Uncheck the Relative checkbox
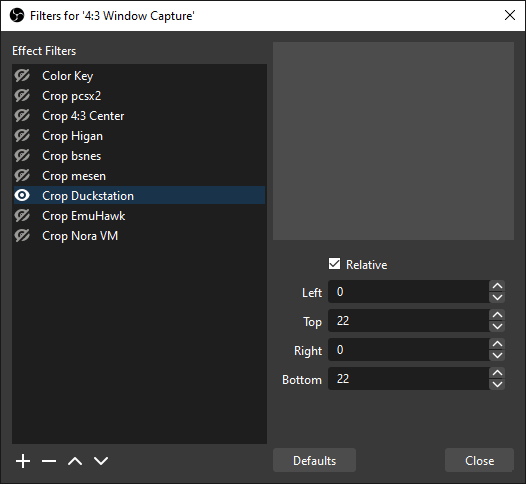The width and height of the screenshot is (526, 484). 334,264
